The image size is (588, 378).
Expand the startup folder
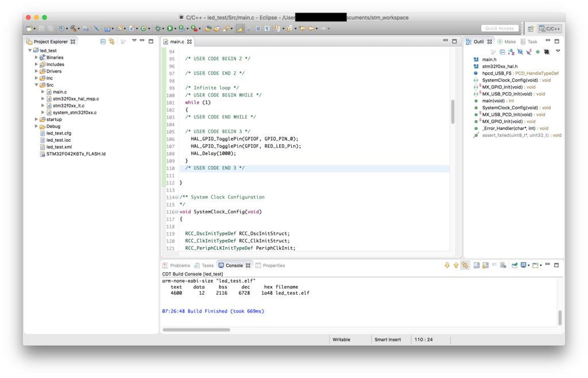point(36,119)
